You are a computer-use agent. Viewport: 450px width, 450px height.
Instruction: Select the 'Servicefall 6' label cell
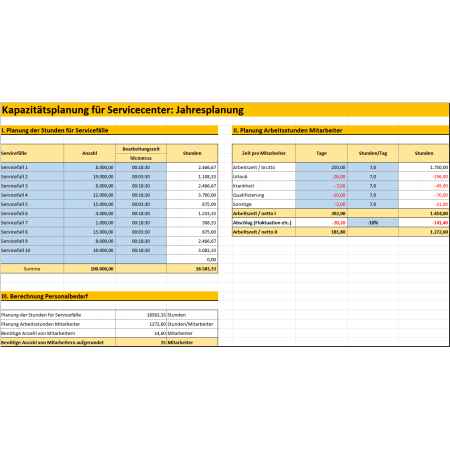coord(32,213)
